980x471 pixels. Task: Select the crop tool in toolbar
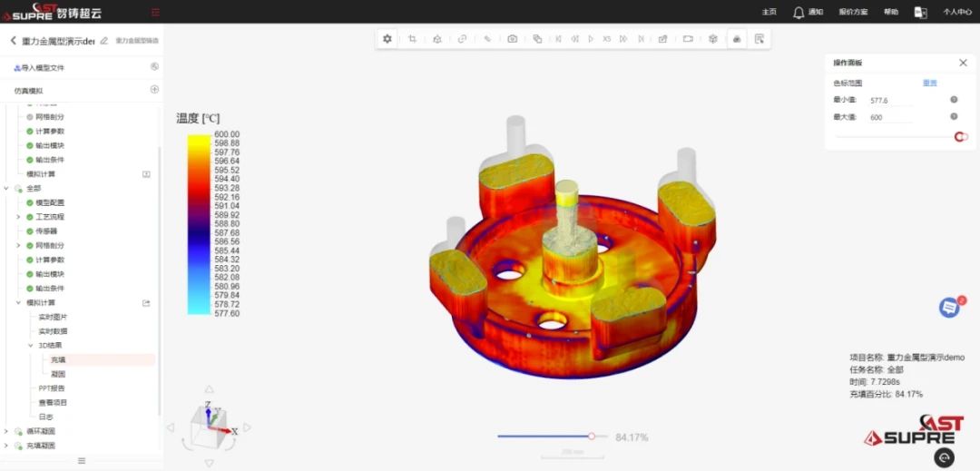pyautogui.click(x=412, y=39)
